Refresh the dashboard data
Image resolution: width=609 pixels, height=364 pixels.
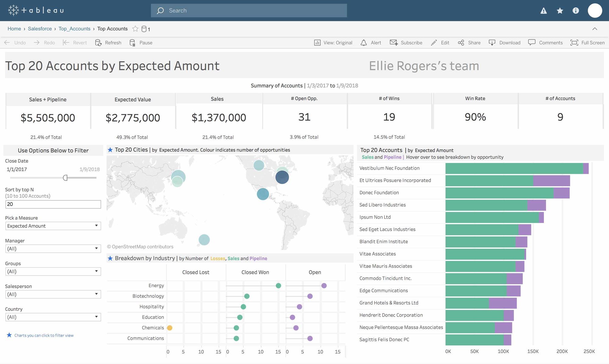[x=108, y=43]
